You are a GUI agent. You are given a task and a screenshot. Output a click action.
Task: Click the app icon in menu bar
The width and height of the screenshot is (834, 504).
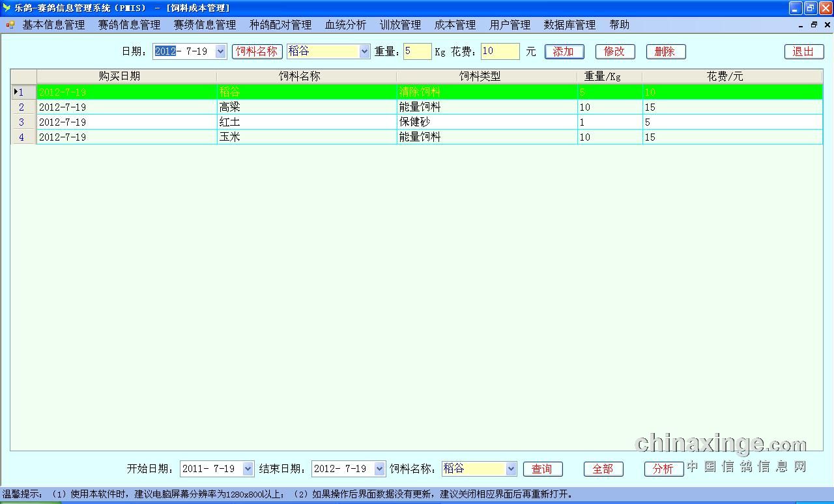(x=10, y=25)
